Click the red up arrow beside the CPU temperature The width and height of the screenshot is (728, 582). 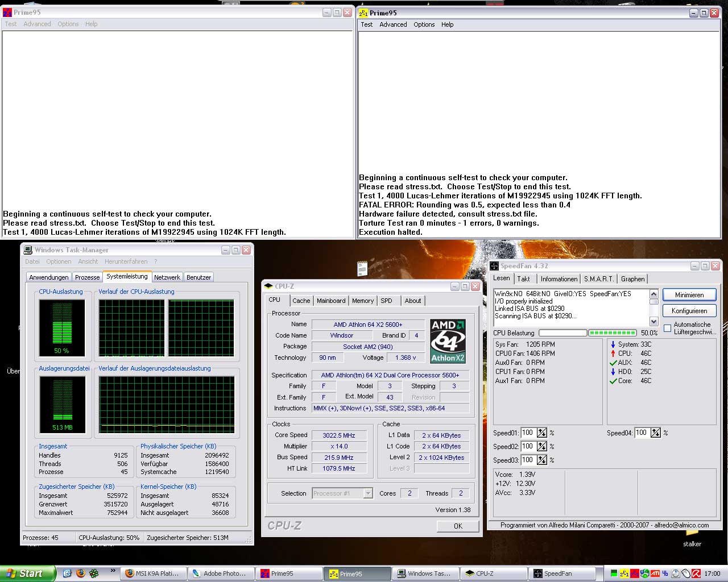pyautogui.click(x=613, y=354)
